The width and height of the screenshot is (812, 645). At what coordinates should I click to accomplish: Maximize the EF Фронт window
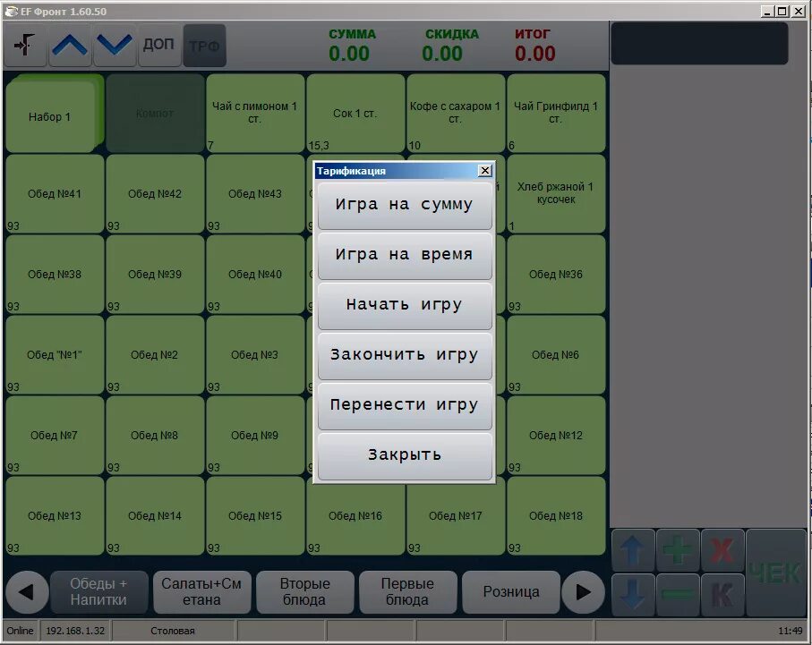click(783, 11)
